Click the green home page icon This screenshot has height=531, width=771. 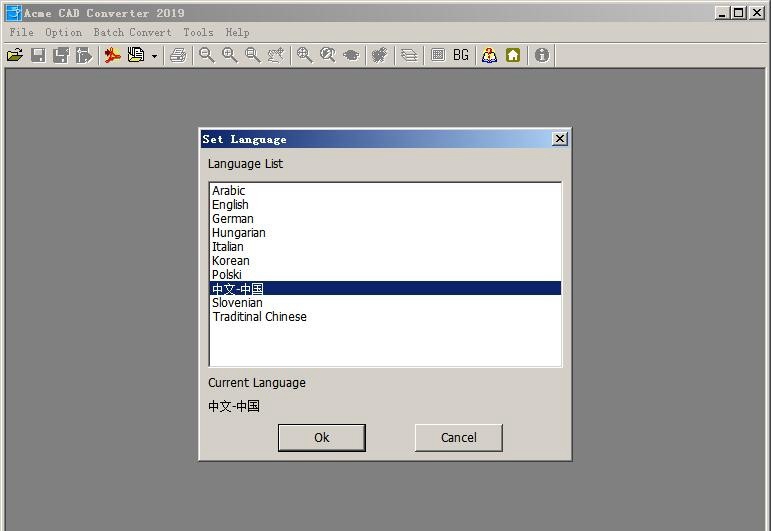click(513, 55)
